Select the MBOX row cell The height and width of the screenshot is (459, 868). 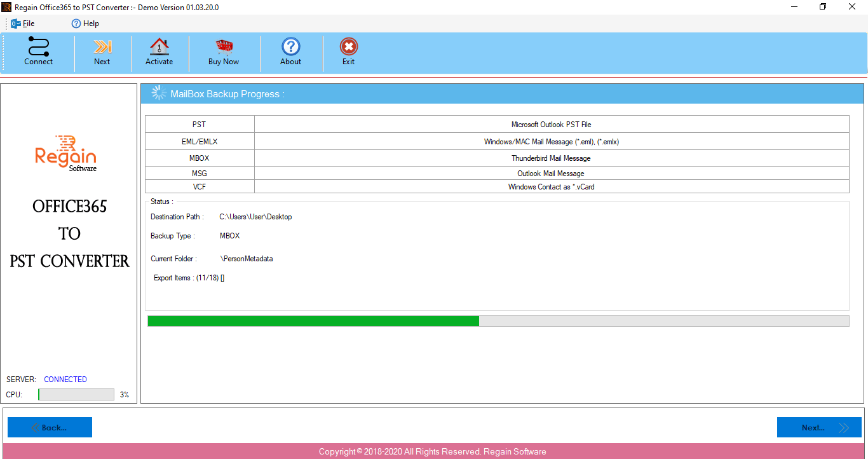point(200,158)
